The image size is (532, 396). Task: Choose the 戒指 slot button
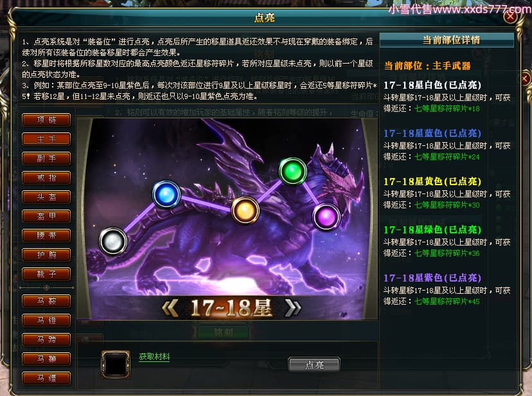46,177
